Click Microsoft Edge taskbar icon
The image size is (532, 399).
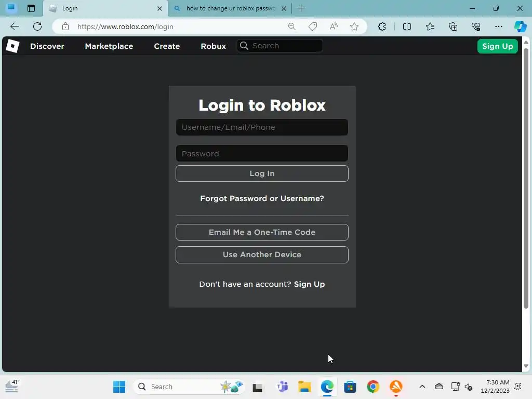click(327, 387)
